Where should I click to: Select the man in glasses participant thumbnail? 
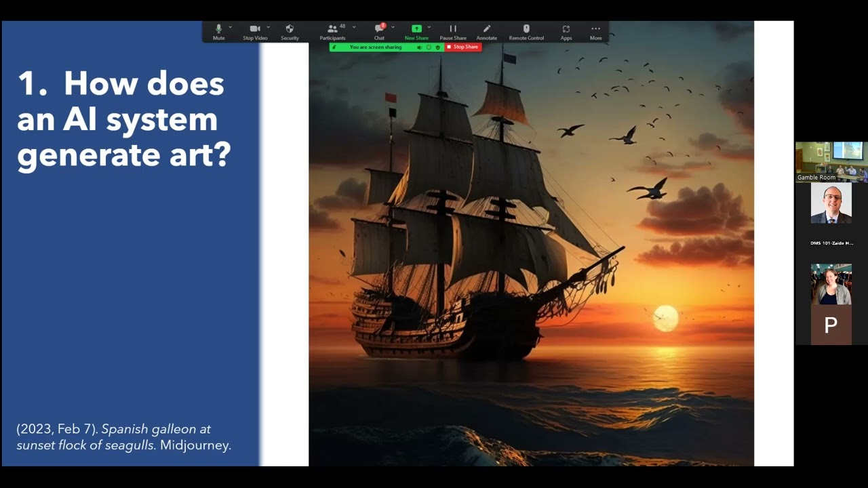[831, 203]
